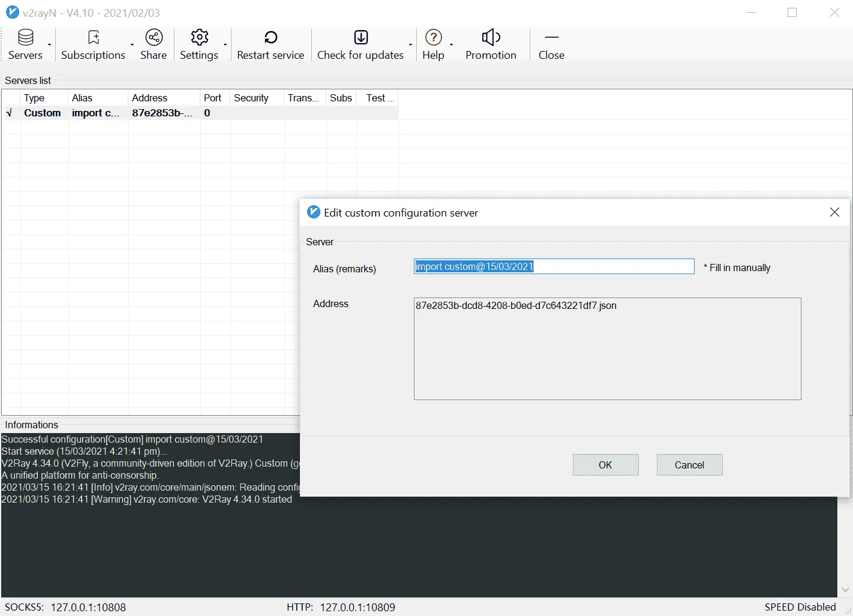Click the active server checkmark
The width and height of the screenshot is (853, 616).
pos(9,113)
